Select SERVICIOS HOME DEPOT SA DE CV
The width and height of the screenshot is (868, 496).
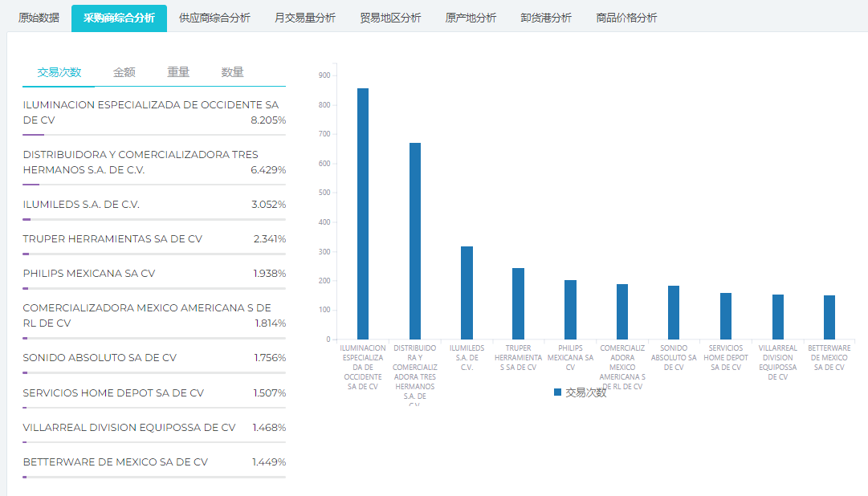[x=113, y=393]
